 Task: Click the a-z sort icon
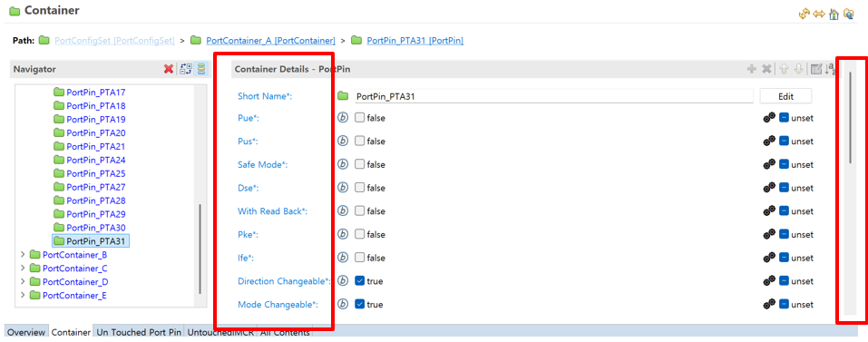(x=830, y=69)
